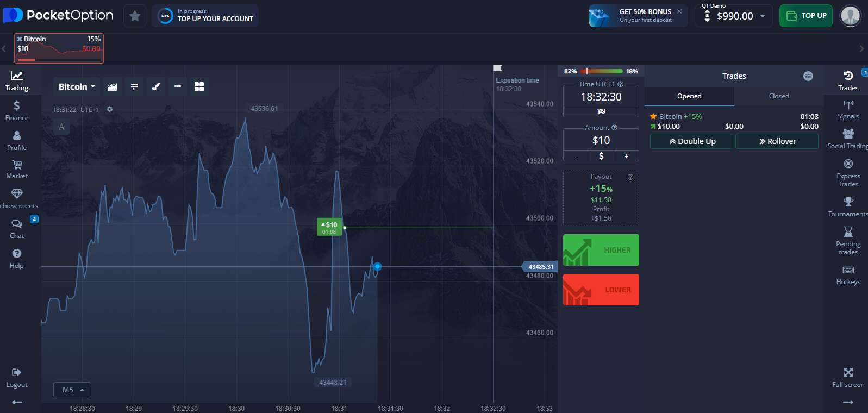Add asset to favorites star
This screenshot has height=413, width=868.
pos(135,16)
